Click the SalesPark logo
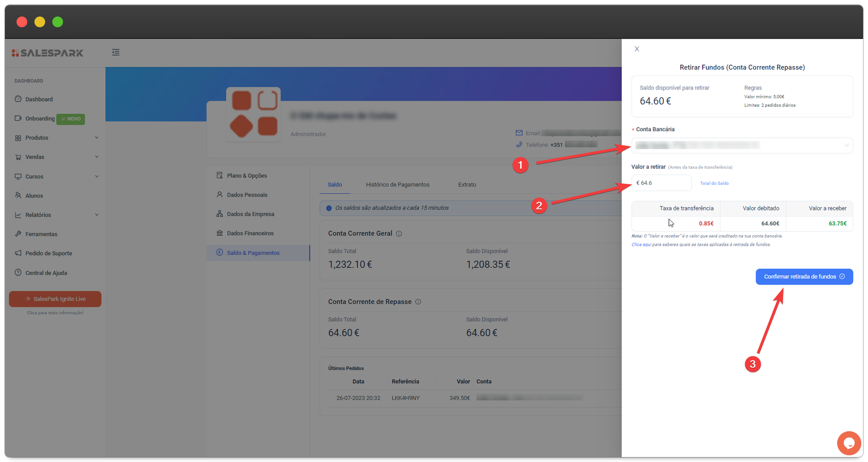This screenshot has width=868, height=462. tap(48, 53)
